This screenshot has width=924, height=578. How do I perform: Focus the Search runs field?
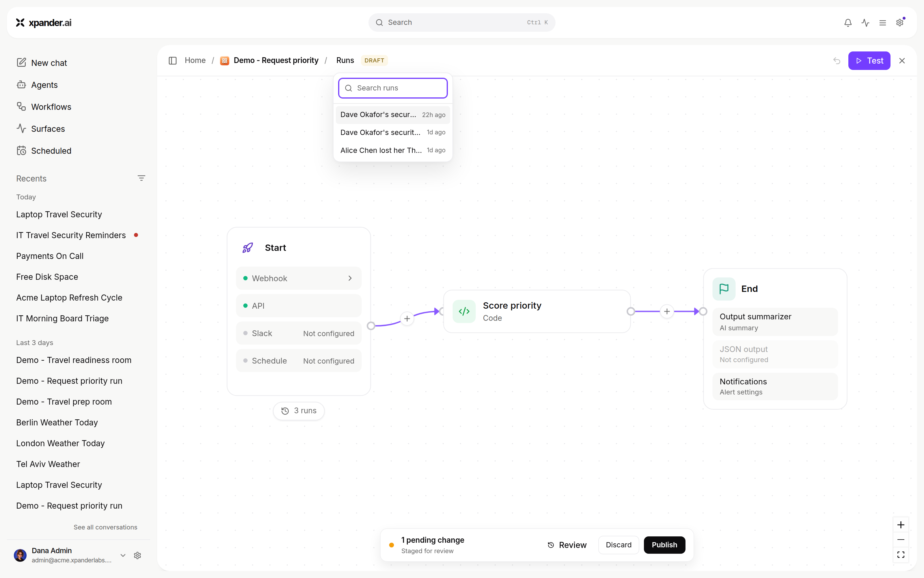point(392,88)
